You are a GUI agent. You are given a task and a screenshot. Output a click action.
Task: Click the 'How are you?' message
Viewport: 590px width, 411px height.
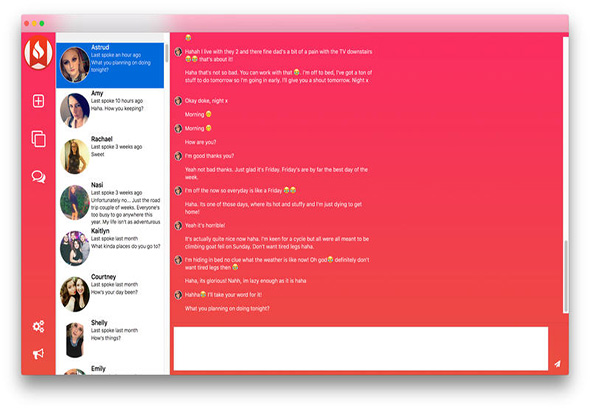tap(200, 142)
